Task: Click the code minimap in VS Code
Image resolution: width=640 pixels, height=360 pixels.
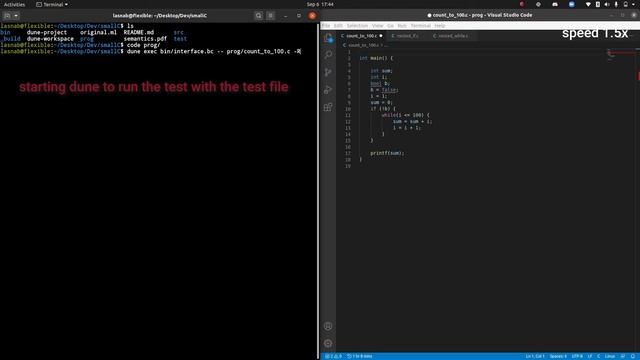Action: [620, 55]
